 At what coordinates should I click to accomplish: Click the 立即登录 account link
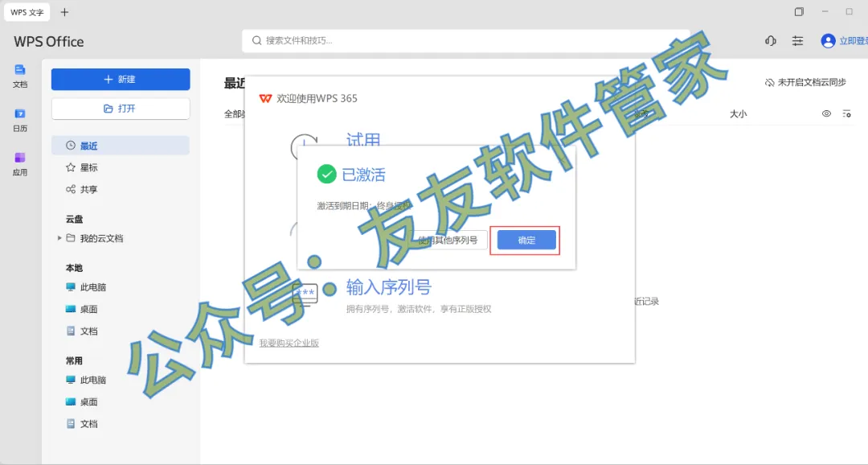click(853, 41)
